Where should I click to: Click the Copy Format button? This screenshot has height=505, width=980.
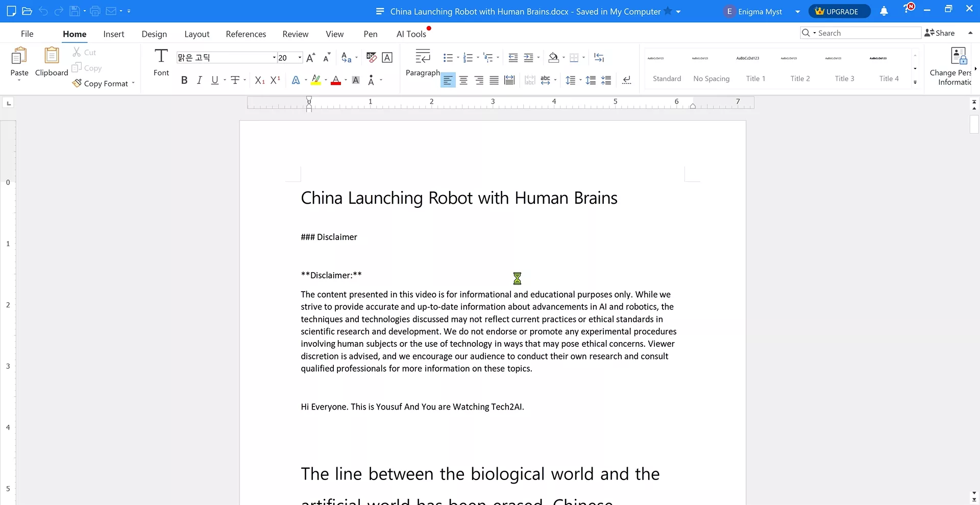click(x=101, y=83)
